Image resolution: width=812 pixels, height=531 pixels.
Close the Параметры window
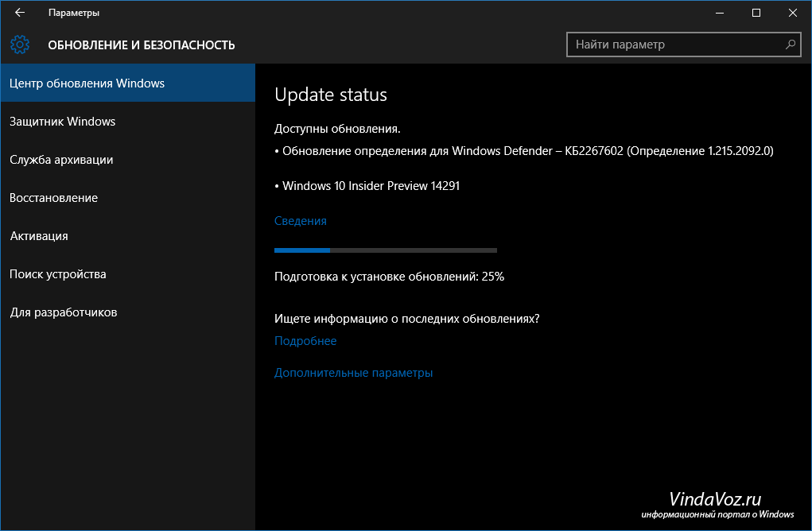pos(792,13)
